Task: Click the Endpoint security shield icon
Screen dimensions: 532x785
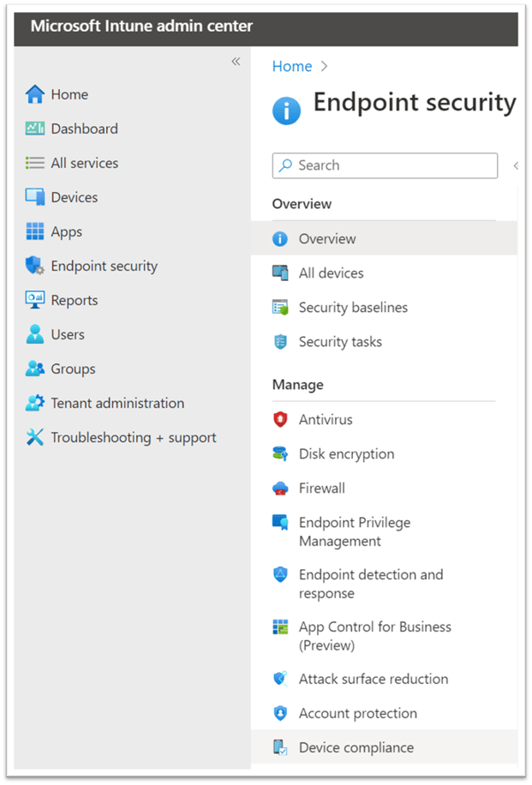Action: click(34, 266)
